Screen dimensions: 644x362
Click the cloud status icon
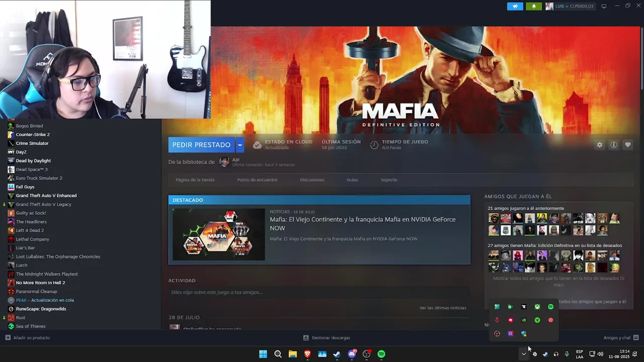[257, 145]
